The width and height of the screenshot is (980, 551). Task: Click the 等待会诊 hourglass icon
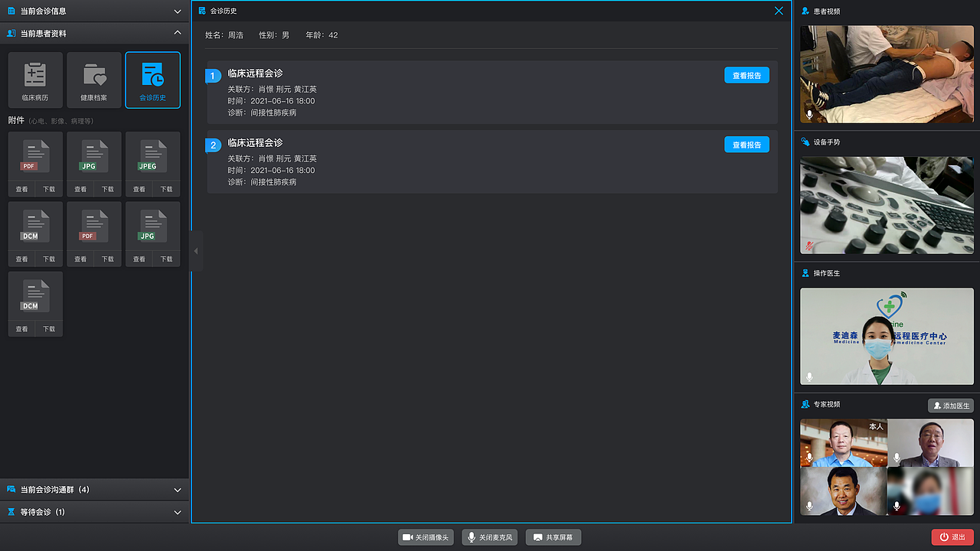(11, 511)
